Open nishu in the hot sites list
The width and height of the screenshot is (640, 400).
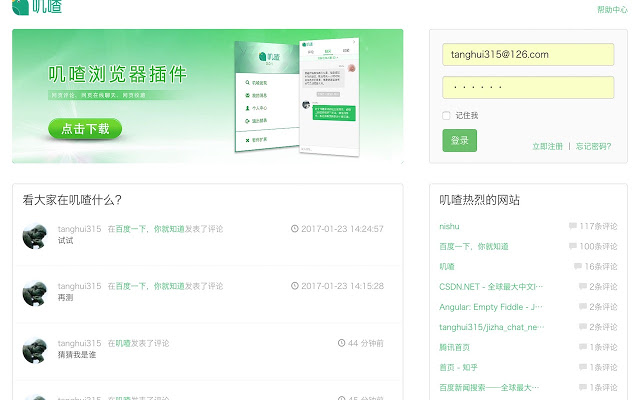(449, 226)
